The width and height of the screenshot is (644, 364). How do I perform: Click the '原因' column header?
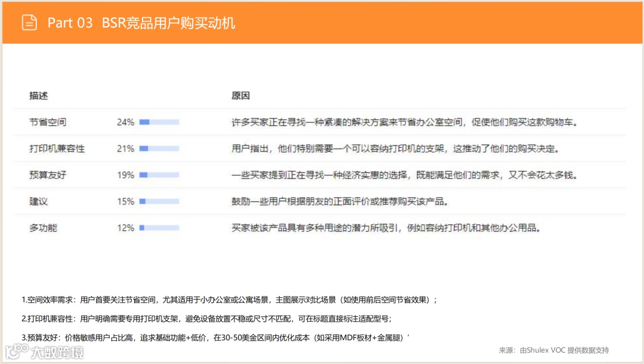[x=241, y=95]
